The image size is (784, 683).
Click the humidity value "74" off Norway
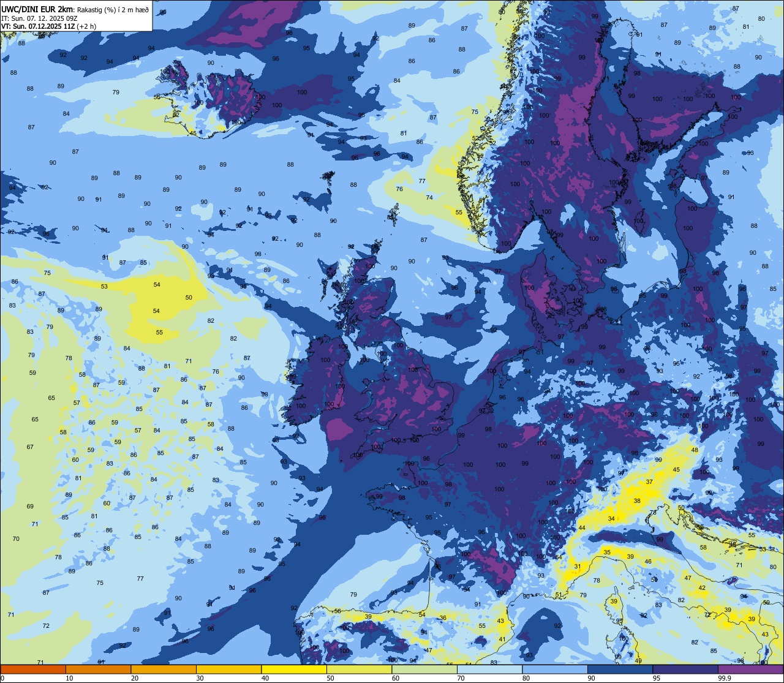(x=429, y=197)
